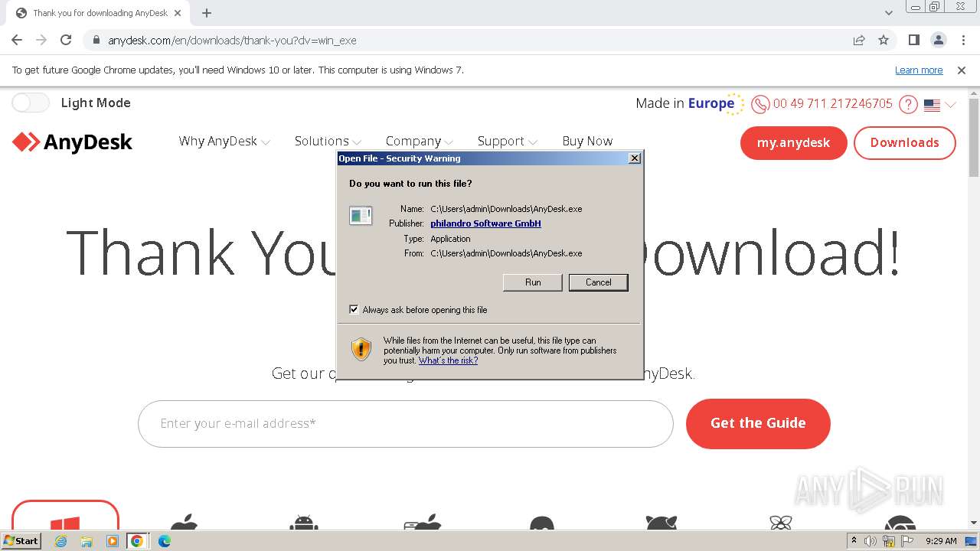Image resolution: width=980 pixels, height=551 pixels.
Task: Open the What's the risk? link
Action: (x=448, y=360)
